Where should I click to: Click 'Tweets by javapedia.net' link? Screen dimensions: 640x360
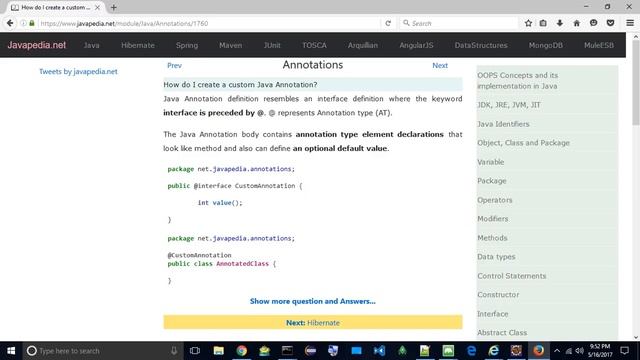[x=78, y=71]
